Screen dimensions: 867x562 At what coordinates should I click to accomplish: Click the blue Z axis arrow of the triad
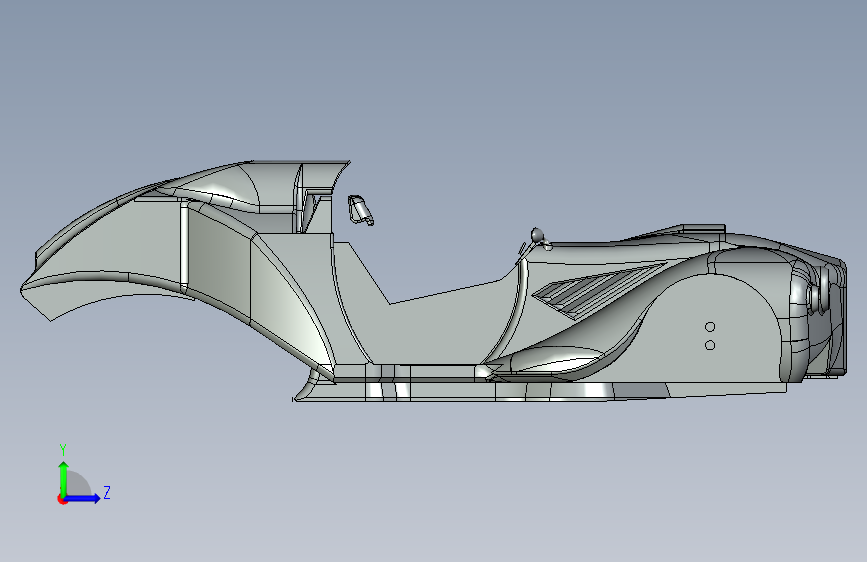[83, 498]
